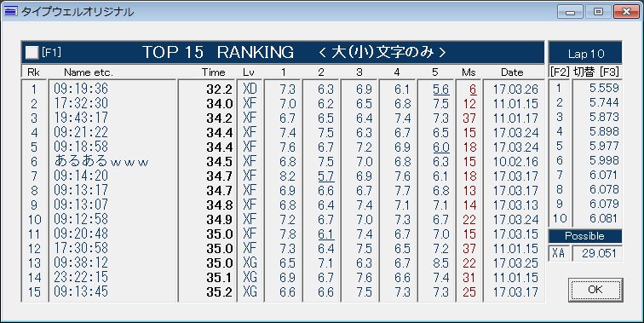
Task: Click the 8.2 split in rank 7
Action: pos(288,176)
